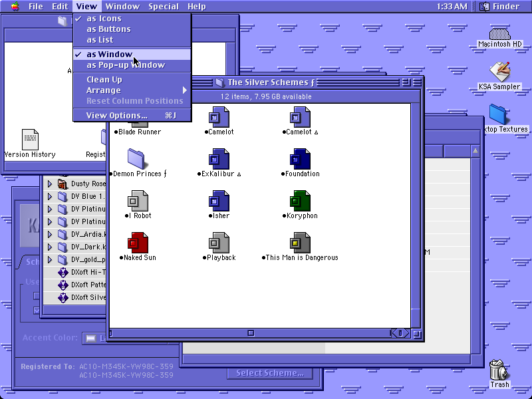Select the Desktop Textures folder icon
Image resolution: width=532 pixels, height=399 pixels.
(497, 114)
